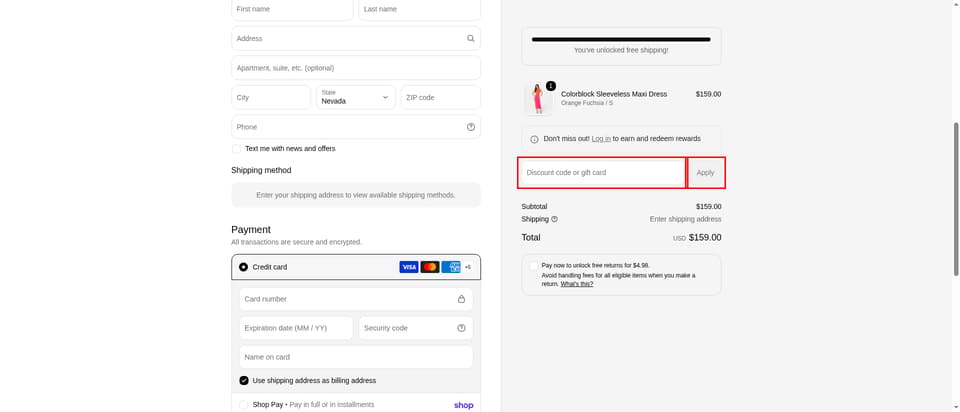
Task: Open the State dropdown showing Nevada
Action: pyautogui.click(x=356, y=97)
